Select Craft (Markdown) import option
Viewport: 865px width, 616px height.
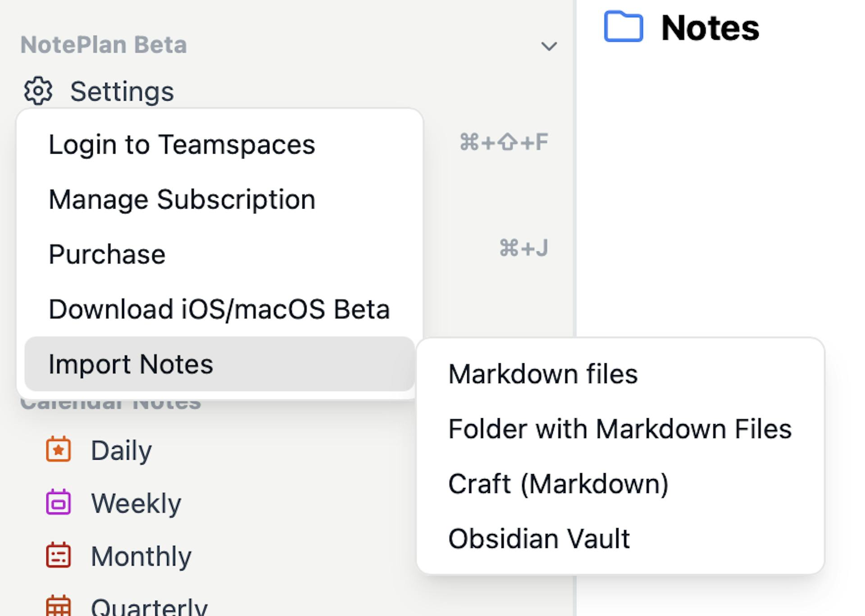coord(558,484)
